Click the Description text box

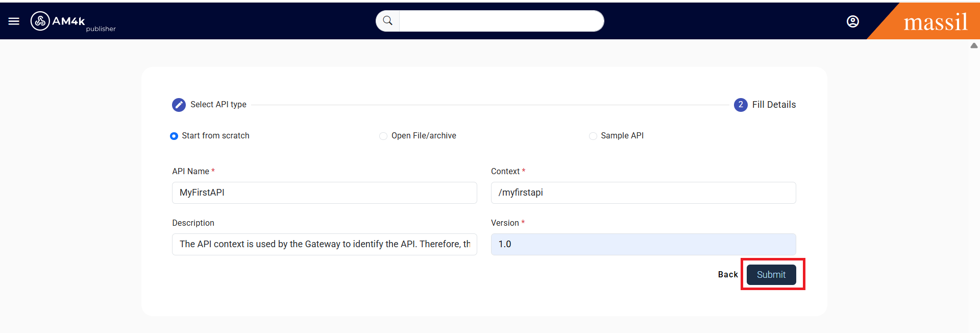point(324,245)
